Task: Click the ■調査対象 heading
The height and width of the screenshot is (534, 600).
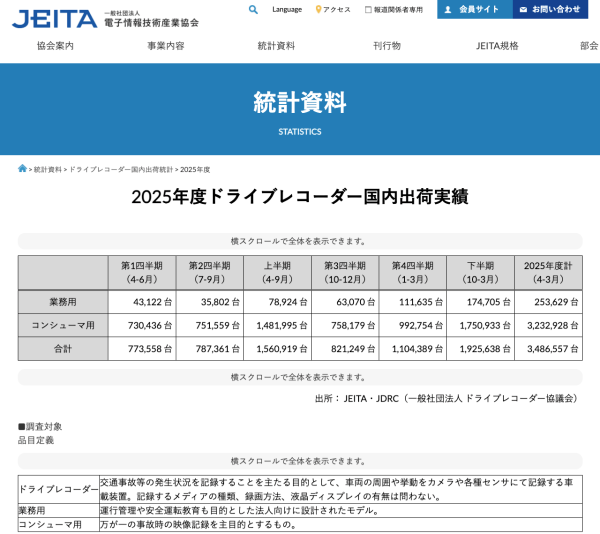Action: pyautogui.click(x=40, y=427)
